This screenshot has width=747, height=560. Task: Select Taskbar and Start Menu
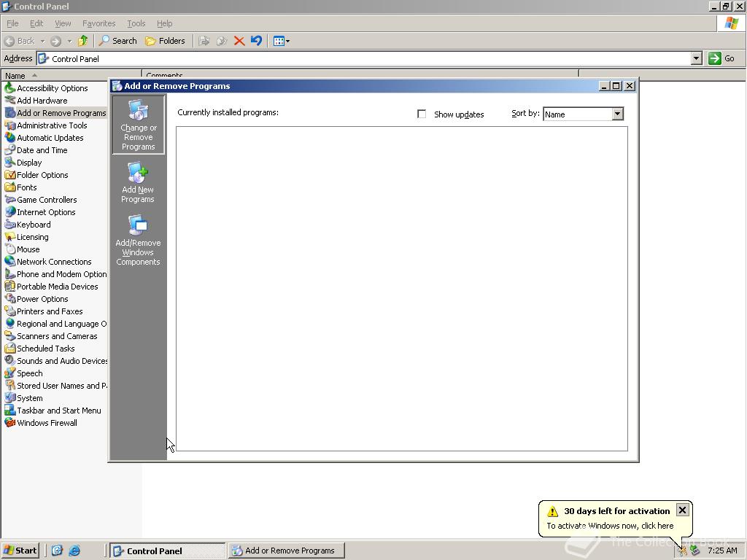(x=53, y=410)
